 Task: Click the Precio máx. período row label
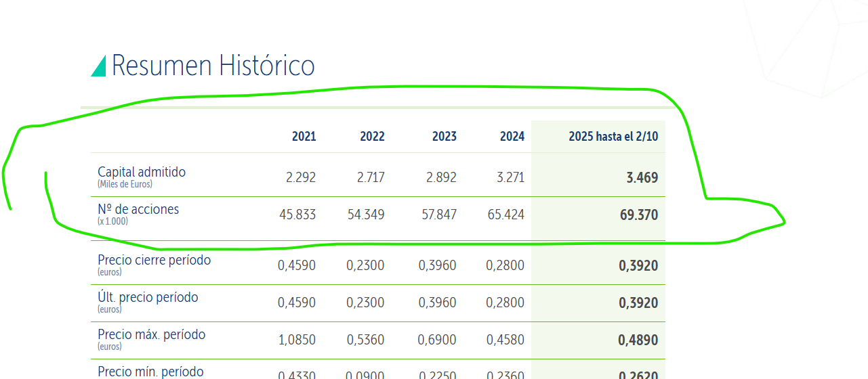pyautogui.click(x=151, y=335)
